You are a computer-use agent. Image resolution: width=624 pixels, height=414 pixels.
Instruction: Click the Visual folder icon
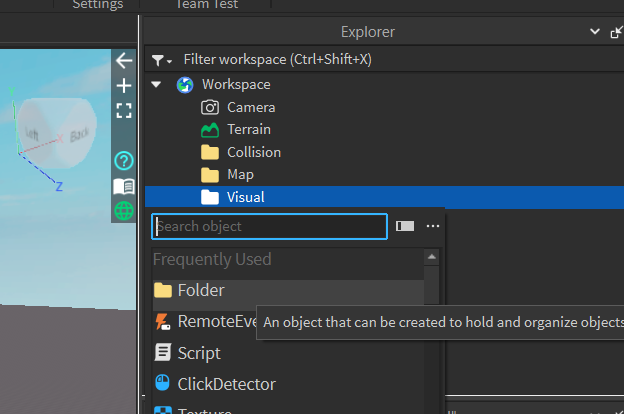tap(210, 197)
